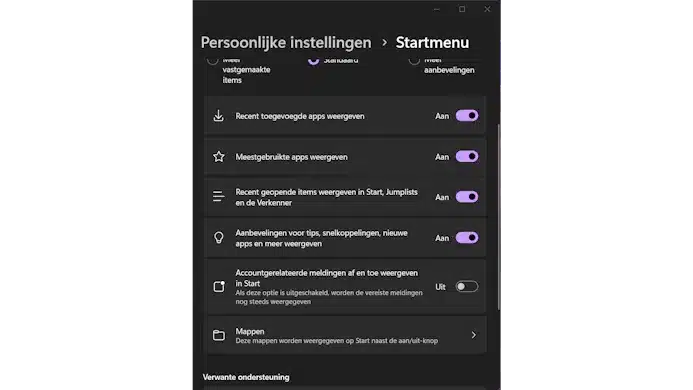Toggle Recent toegevoegde apps weergeven off
The image size is (693, 390).
pos(467,116)
